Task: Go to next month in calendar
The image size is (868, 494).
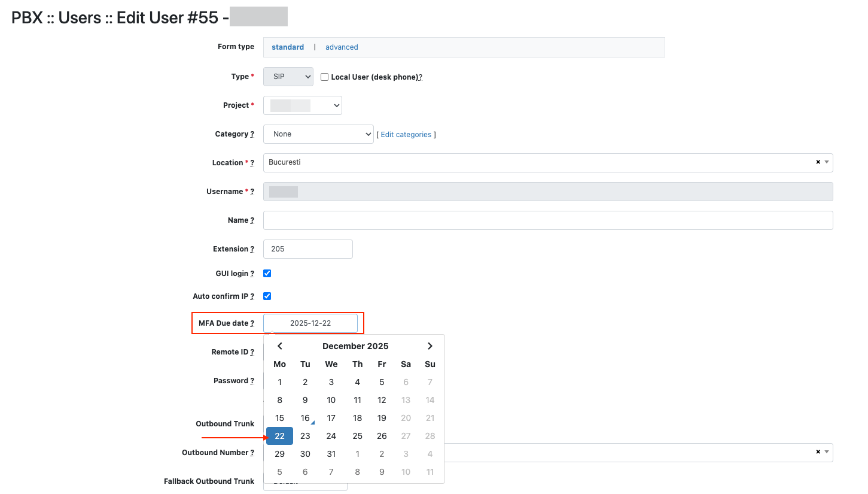Action: 430,346
